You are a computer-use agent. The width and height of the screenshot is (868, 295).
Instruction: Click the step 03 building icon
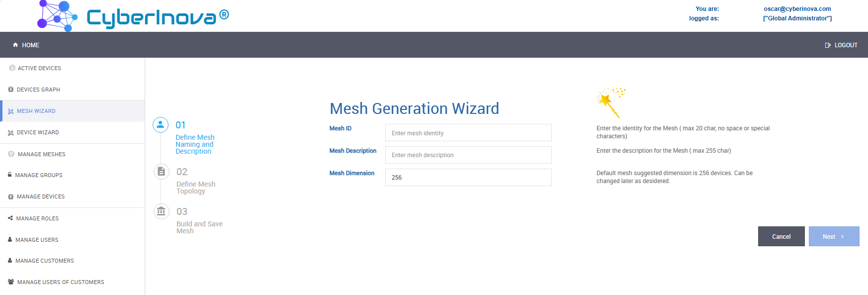(x=161, y=211)
